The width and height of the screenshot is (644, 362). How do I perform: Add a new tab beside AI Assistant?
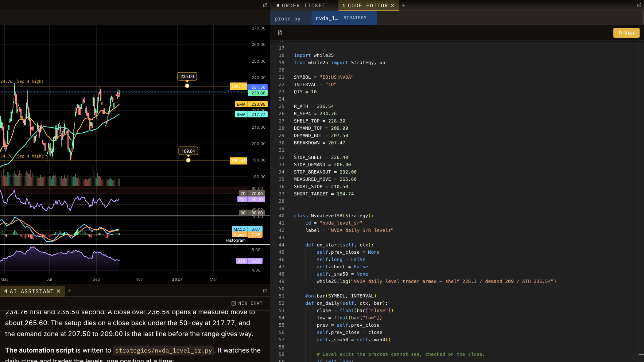click(69, 291)
